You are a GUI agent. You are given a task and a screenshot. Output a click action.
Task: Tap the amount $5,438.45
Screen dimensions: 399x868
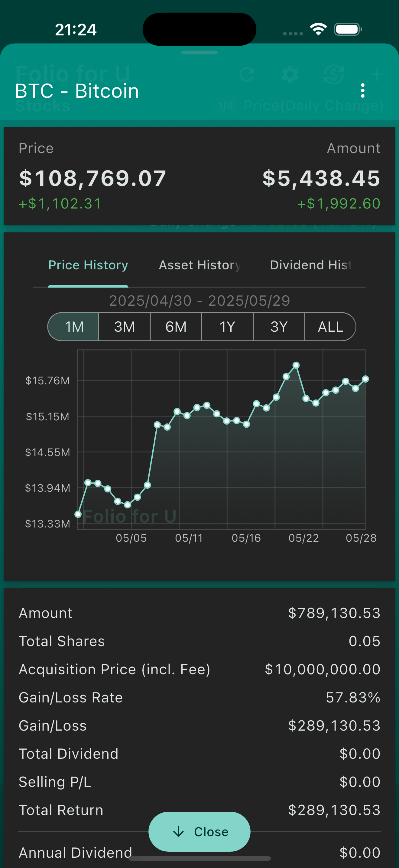(x=321, y=178)
